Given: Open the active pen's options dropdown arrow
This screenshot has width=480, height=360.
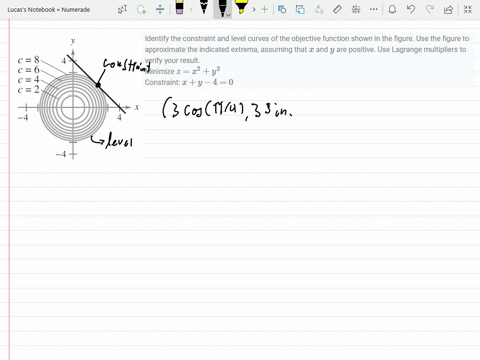Looking at the screenshot, I should [228, 15].
